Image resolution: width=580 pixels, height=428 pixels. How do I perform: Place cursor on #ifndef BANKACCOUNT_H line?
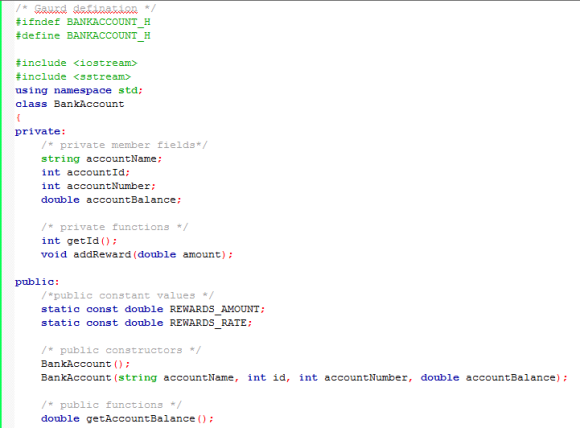click(x=83, y=22)
